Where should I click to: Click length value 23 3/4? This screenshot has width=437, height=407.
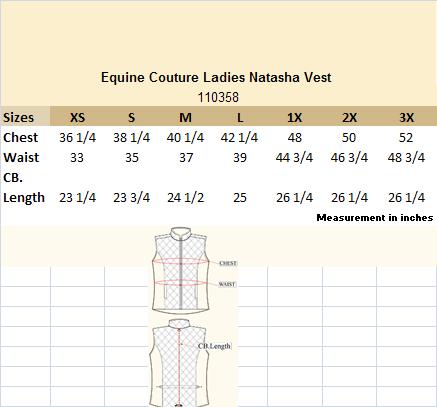pyautogui.click(x=132, y=198)
